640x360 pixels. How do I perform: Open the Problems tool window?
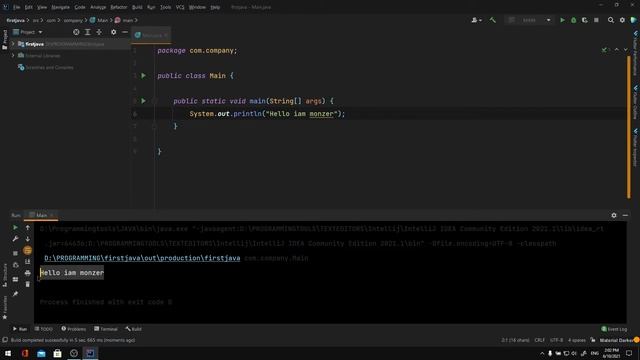74,329
